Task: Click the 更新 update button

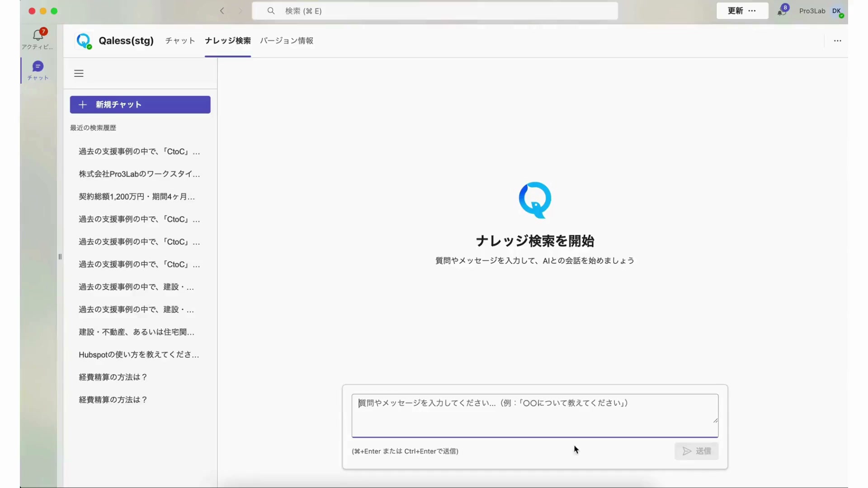Action: click(x=735, y=11)
